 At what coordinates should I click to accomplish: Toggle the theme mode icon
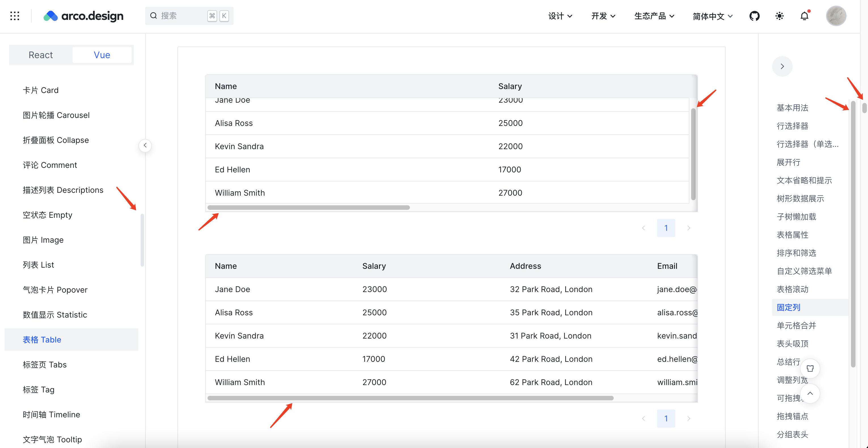779,16
